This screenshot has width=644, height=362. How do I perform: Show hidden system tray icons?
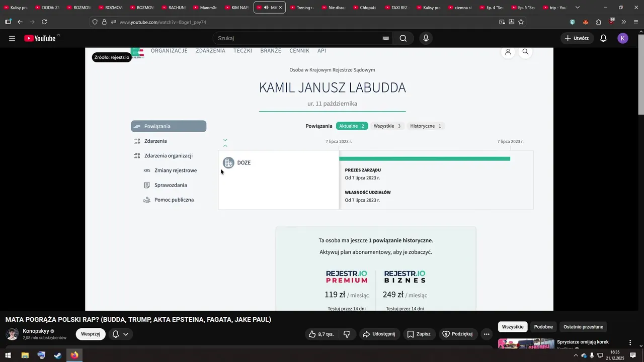pyautogui.click(x=576, y=355)
